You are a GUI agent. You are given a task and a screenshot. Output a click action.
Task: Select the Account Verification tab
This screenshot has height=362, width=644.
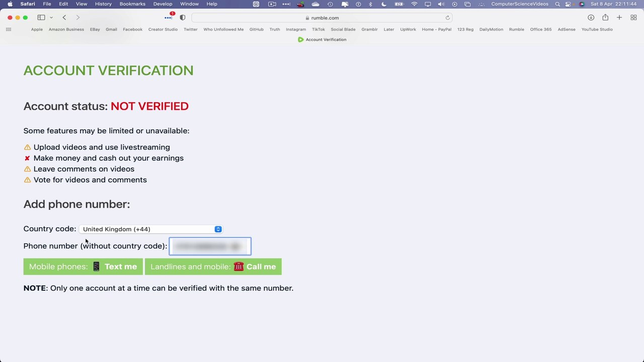pos(322,39)
